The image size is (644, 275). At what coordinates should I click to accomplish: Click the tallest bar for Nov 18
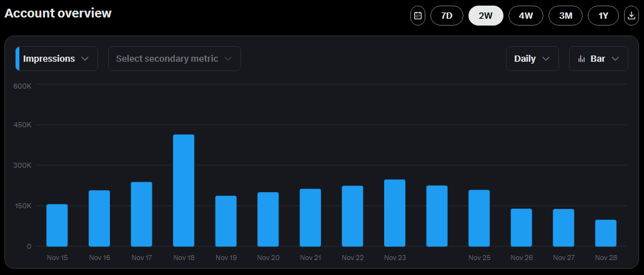(x=184, y=190)
